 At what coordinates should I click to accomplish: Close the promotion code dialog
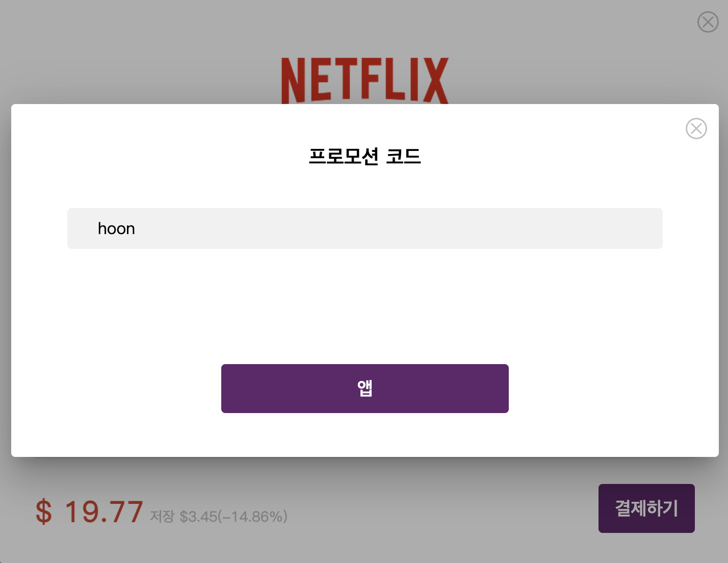coord(696,129)
